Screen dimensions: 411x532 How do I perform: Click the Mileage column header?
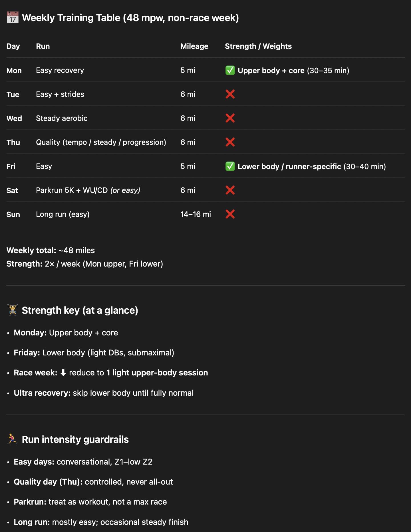coord(194,46)
